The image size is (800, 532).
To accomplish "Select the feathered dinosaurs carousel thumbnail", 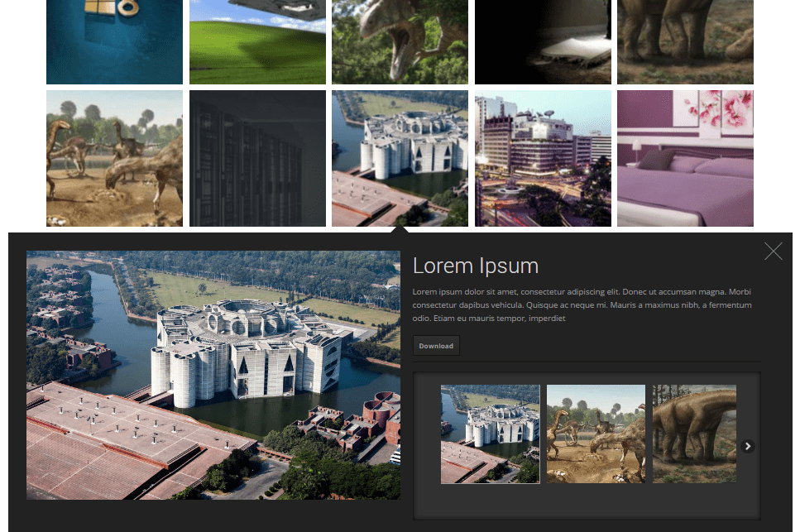I will tap(596, 434).
